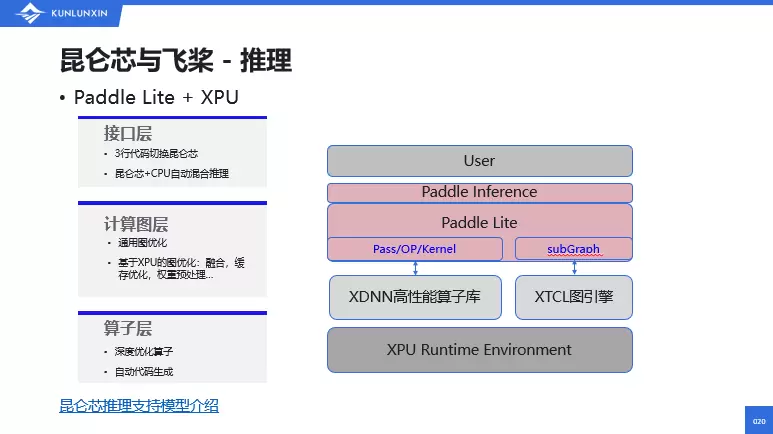Open the 昆仑芯推理支持模型介绍 link
The image size is (773, 434).
tap(139, 405)
